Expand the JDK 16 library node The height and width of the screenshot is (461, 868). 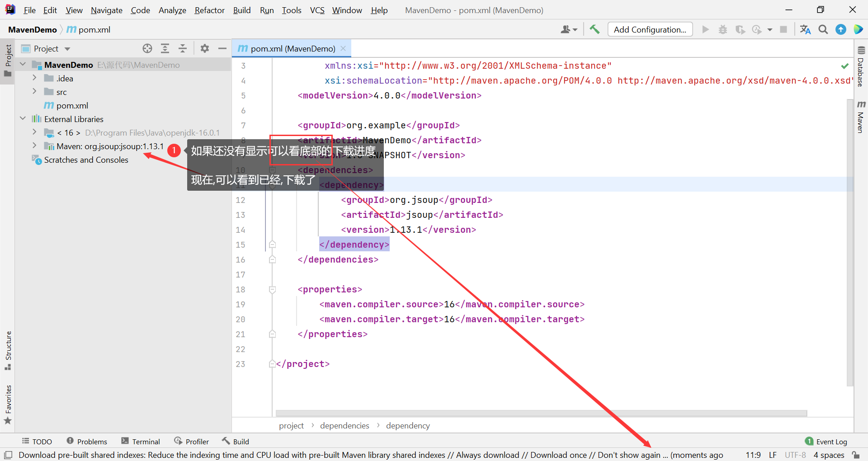pyautogui.click(x=34, y=132)
